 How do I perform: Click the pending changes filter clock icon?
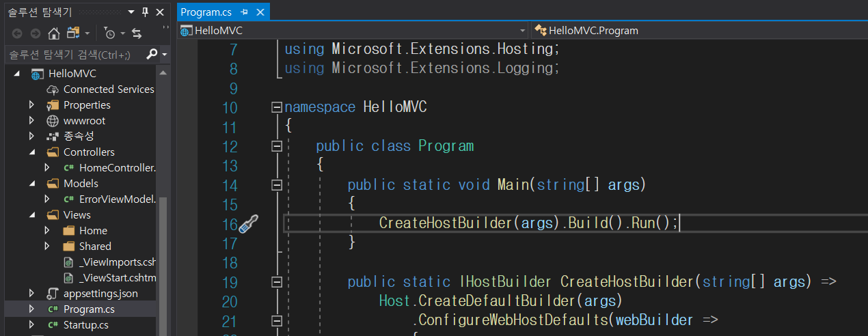point(109,33)
